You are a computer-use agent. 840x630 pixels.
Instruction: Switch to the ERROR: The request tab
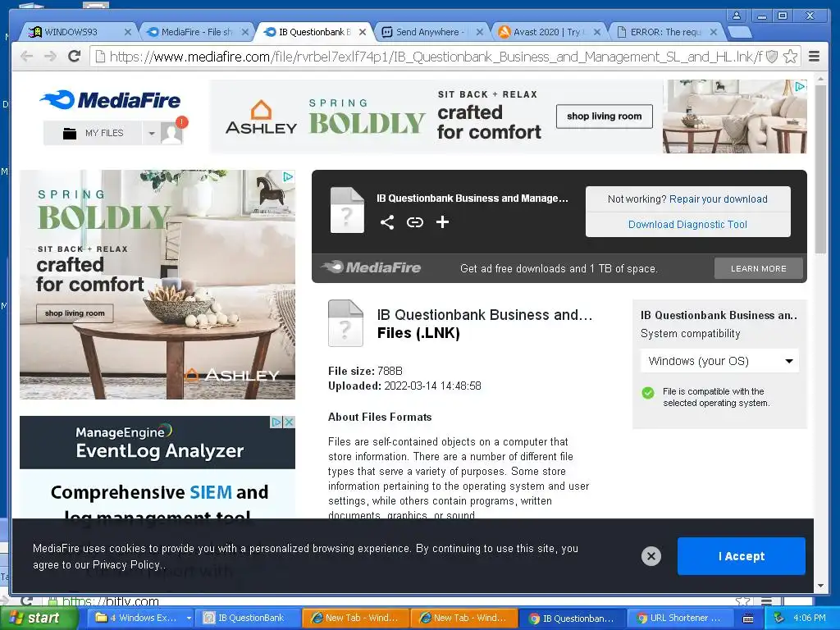[664, 32]
